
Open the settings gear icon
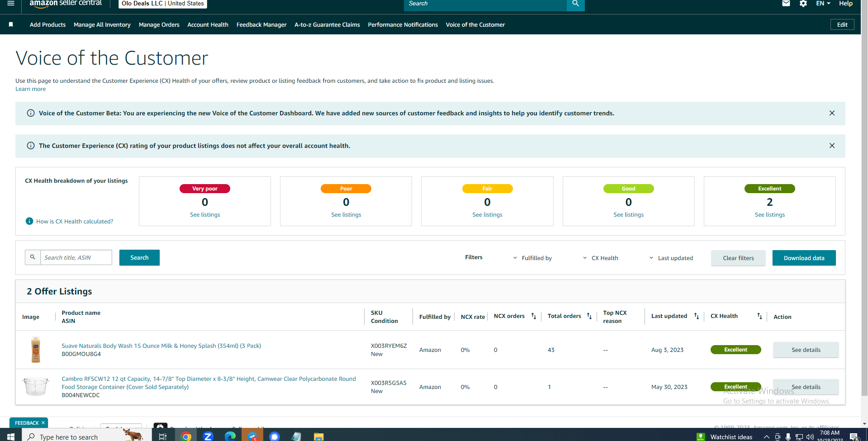(x=803, y=4)
